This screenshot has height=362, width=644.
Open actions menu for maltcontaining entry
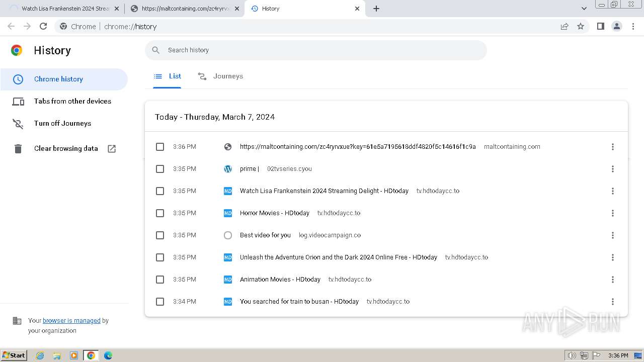(613, 147)
